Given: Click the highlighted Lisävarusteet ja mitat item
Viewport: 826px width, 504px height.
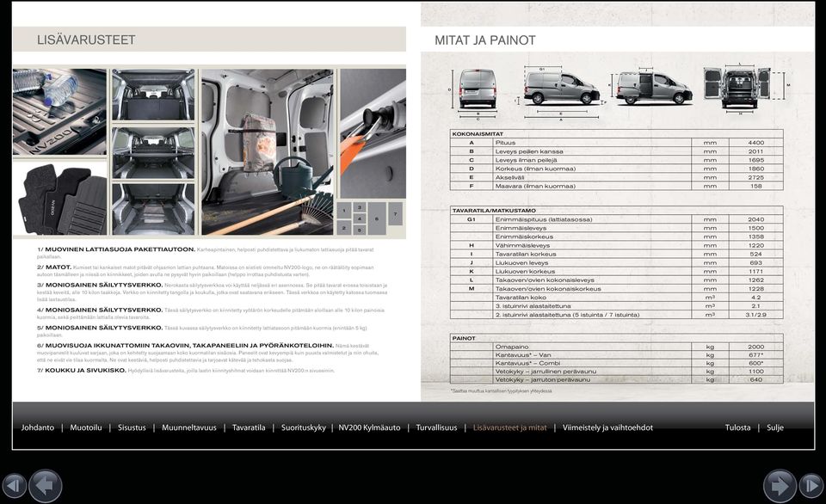Looking at the screenshot, I should 510,427.
